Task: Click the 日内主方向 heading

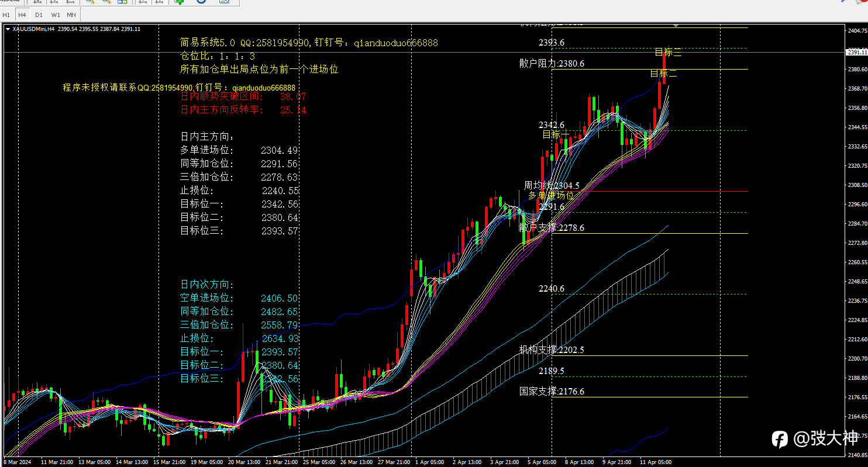Action: pyautogui.click(x=207, y=136)
